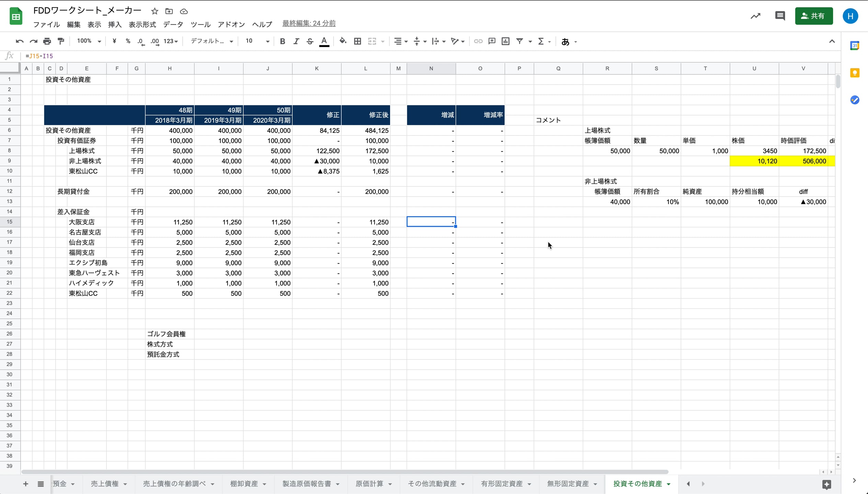868x494 pixels.
Task: Open the 最終編集: 24 分前 revision history link
Action: 308,23
